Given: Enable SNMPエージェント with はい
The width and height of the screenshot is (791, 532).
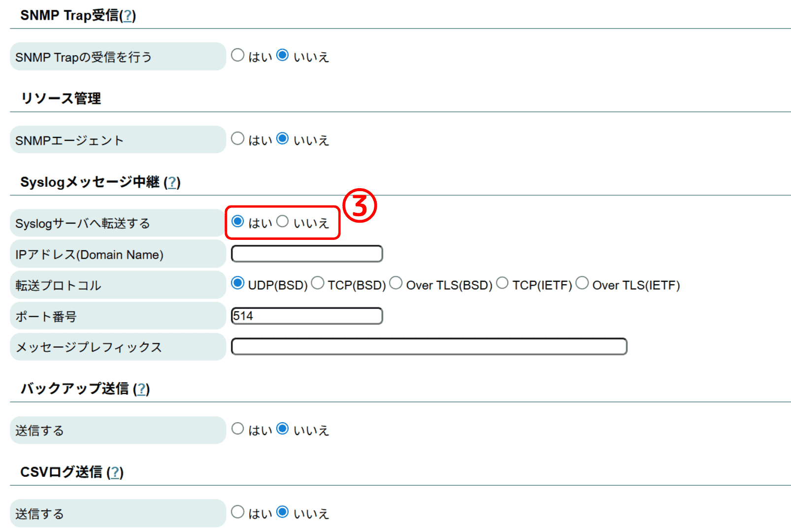Looking at the screenshot, I should pyautogui.click(x=238, y=138).
